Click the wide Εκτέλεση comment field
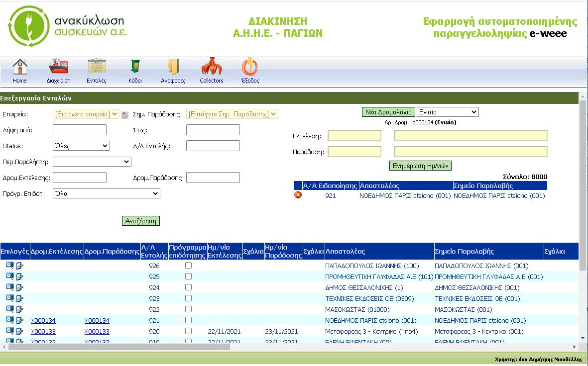This screenshot has width=588, height=366. (x=471, y=136)
